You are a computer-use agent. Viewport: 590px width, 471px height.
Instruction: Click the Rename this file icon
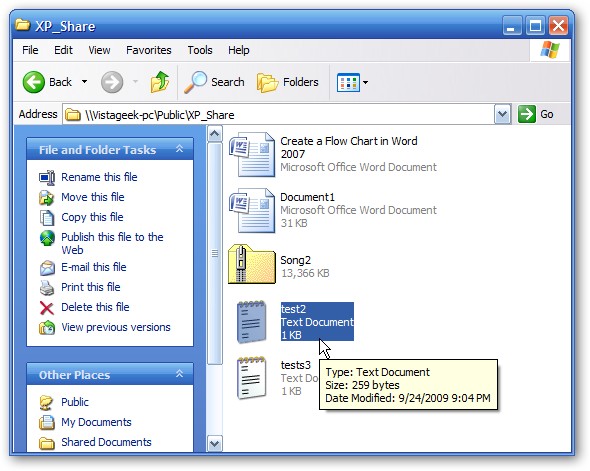[47, 178]
